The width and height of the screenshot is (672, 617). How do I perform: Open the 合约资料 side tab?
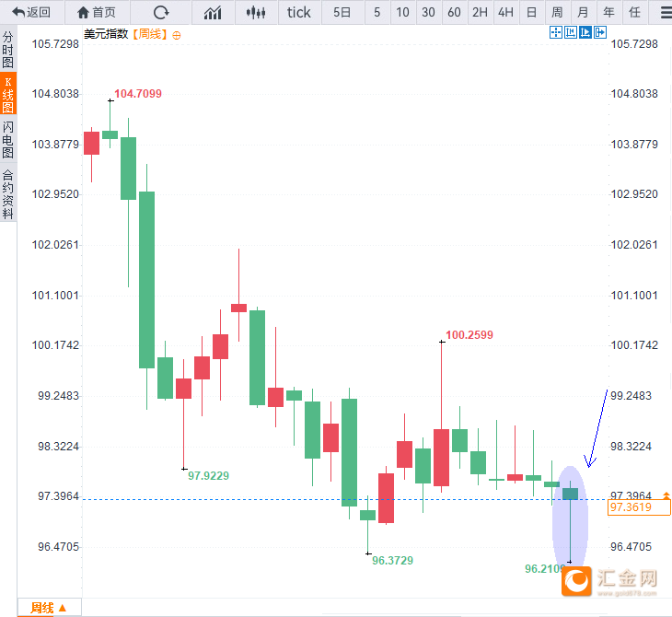point(8,193)
